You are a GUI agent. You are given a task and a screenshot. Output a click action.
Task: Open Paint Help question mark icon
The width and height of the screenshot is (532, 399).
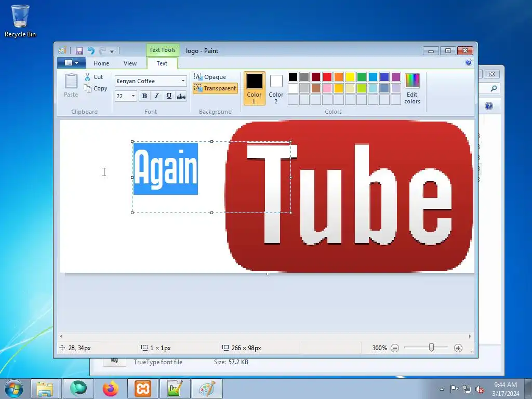[469, 62]
